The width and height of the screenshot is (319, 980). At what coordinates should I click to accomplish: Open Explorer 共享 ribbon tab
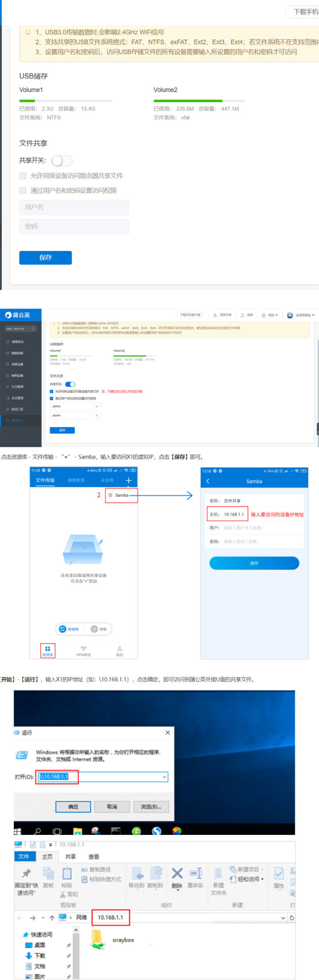tap(70, 857)
